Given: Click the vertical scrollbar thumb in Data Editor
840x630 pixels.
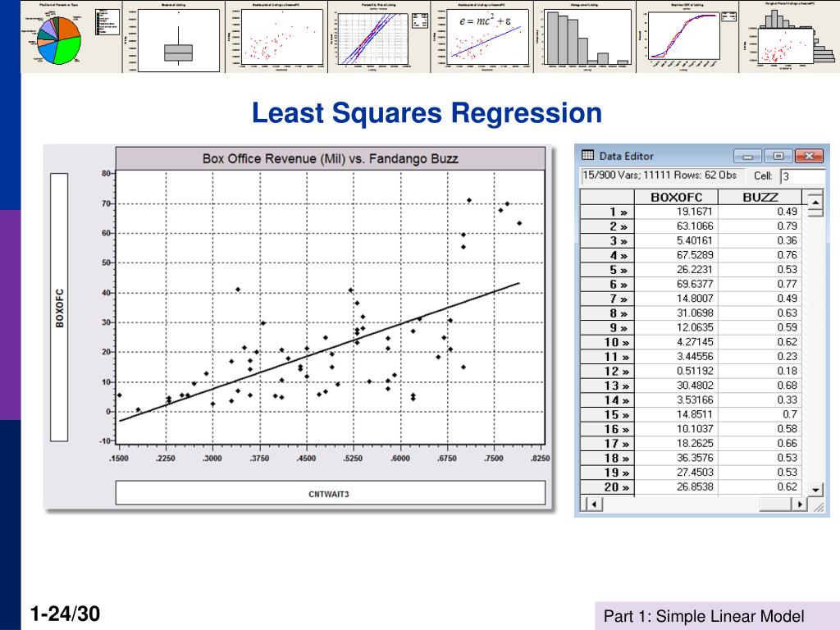Looking at the screenshot, I should pos(815,212).
